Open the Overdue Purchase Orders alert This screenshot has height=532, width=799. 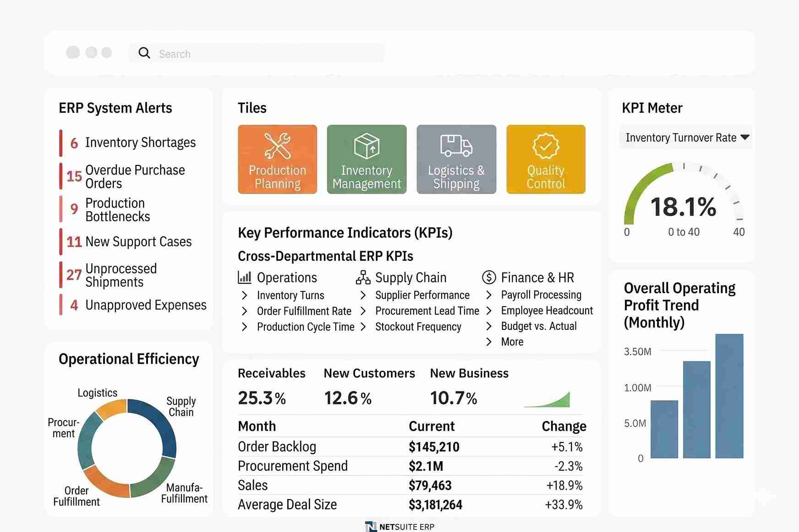[x=123, y=176]
